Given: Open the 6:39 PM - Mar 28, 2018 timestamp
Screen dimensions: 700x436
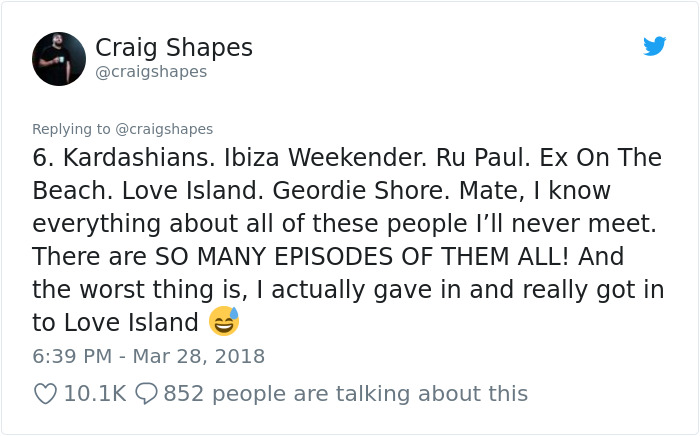Looking at the screenshot, I should [149, 356].
